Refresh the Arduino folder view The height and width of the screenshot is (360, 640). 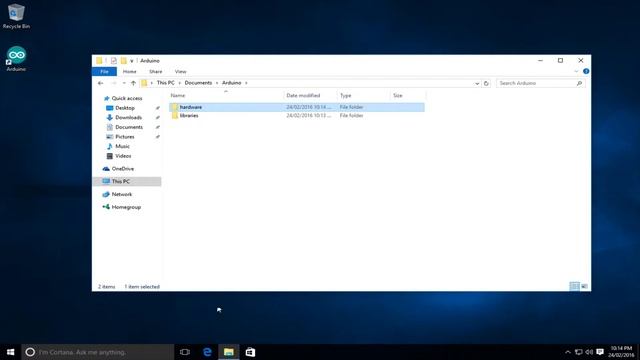486,83
